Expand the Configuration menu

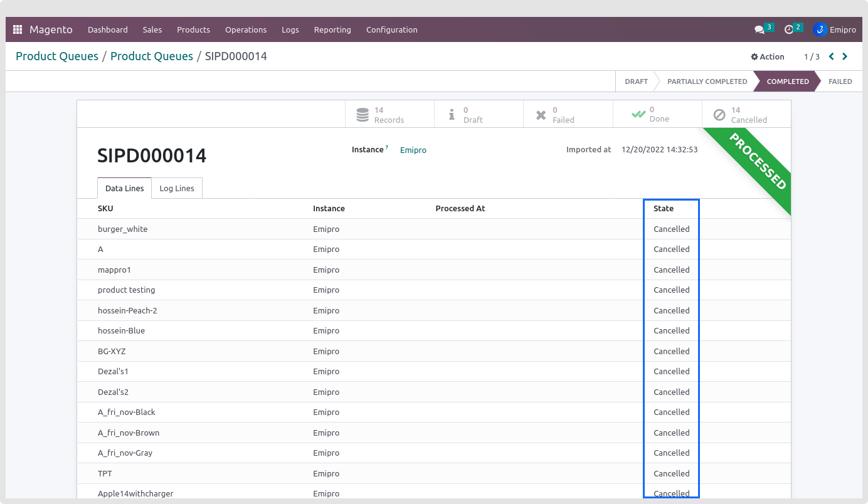pos(391,29)
